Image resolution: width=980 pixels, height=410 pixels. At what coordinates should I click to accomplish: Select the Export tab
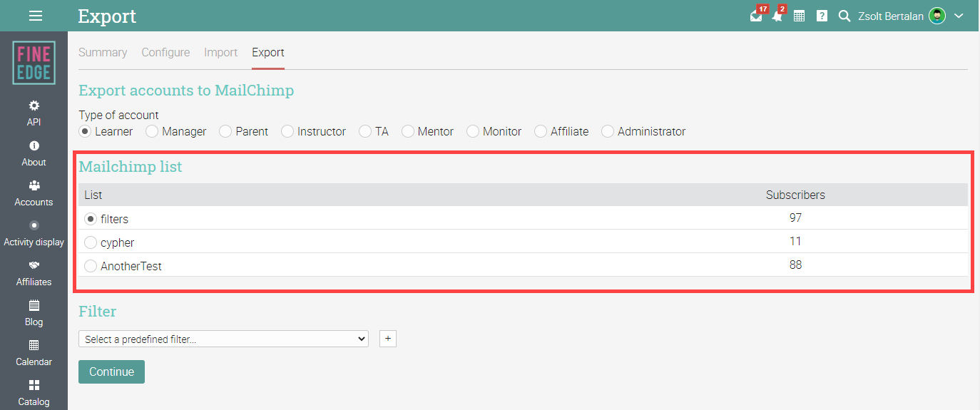(268, 52)
